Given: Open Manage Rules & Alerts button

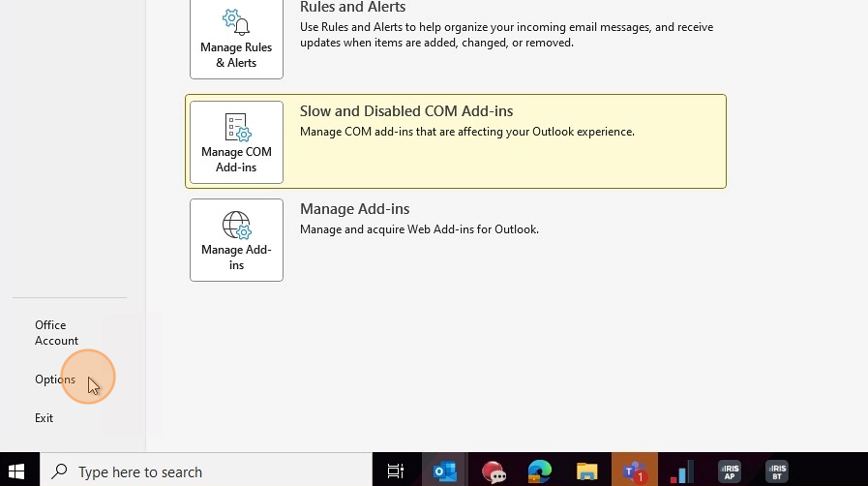Looking at the screenshot, I should [x=236, y=39].
